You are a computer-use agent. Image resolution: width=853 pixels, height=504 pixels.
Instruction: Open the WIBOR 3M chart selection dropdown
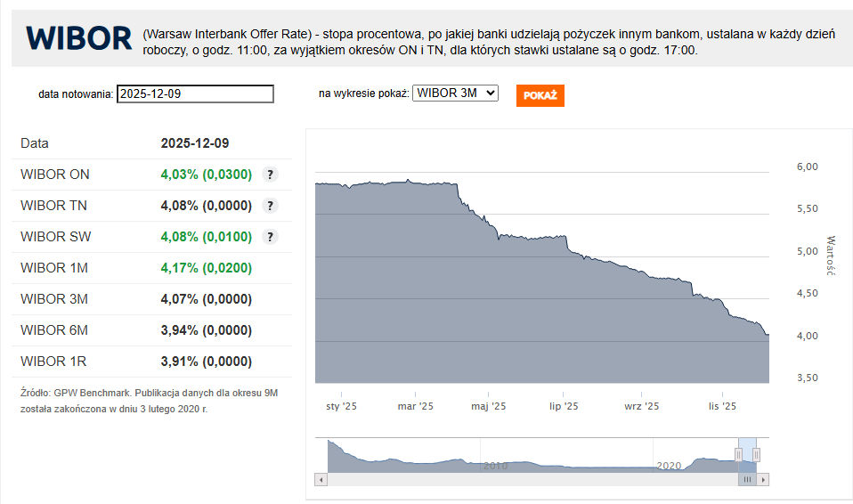455,93
